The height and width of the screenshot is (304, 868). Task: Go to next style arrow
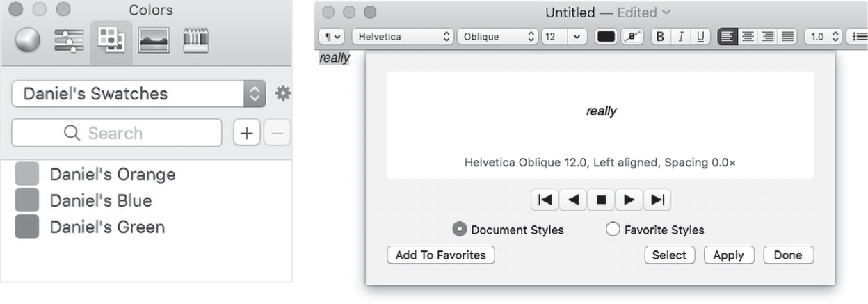(x=629, y=200)
